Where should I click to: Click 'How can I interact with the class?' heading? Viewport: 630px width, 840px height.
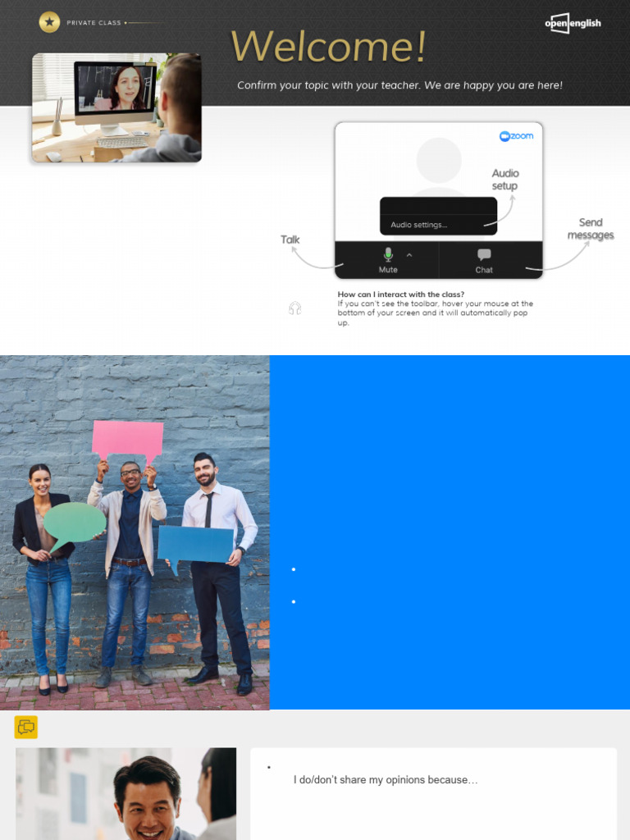point(400,294)
